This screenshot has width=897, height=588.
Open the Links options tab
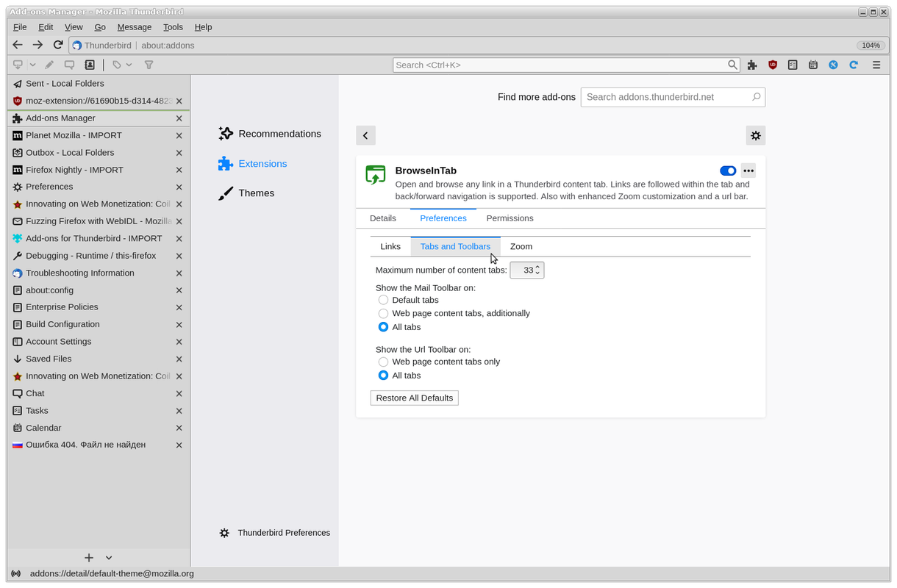[x=390, y=246]
